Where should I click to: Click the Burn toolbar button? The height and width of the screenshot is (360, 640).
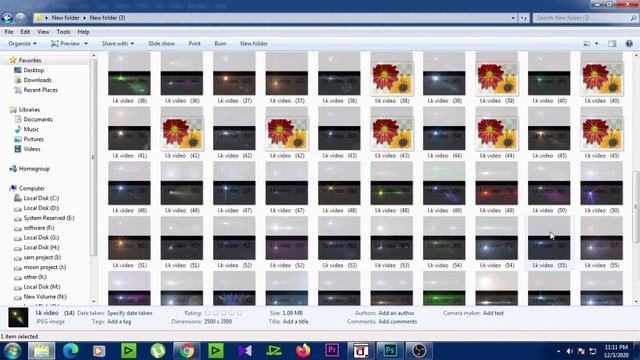[x=220, y=43]
